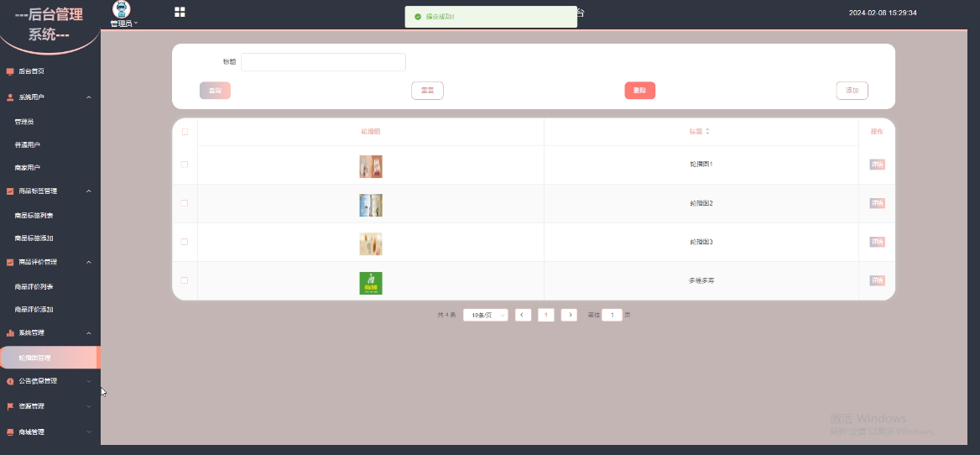Click the 轮播图1 title cell
980x455 pixels.
[x=701, y=165]
